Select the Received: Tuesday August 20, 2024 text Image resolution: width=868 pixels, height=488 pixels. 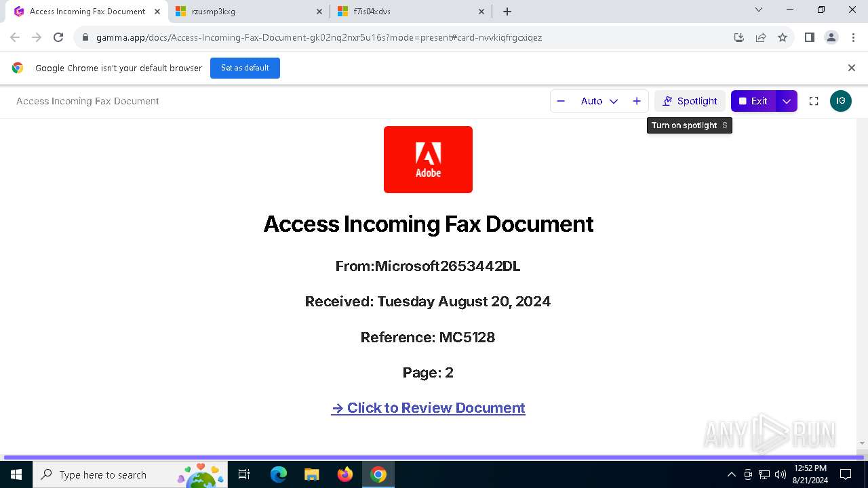[x=428, y=302]
